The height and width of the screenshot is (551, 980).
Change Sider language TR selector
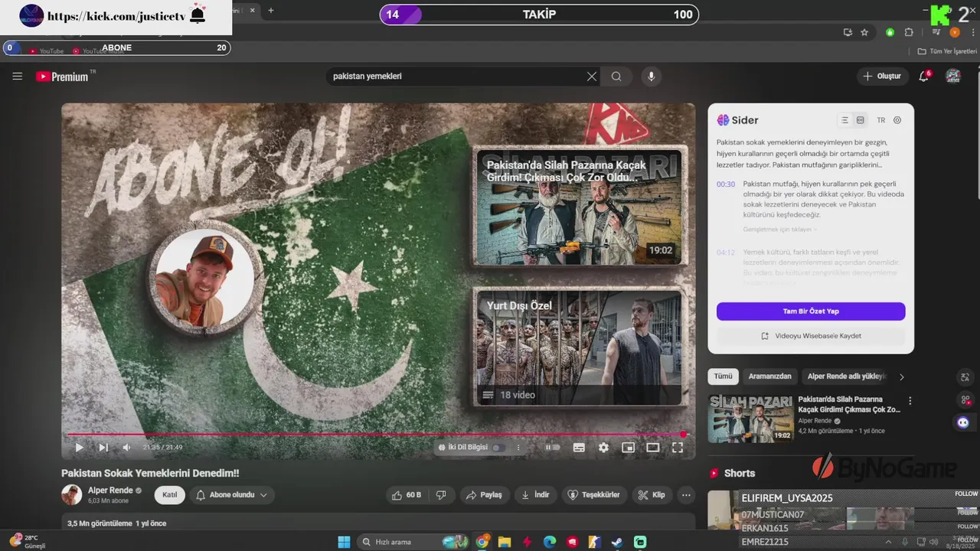tap(881, 120)
